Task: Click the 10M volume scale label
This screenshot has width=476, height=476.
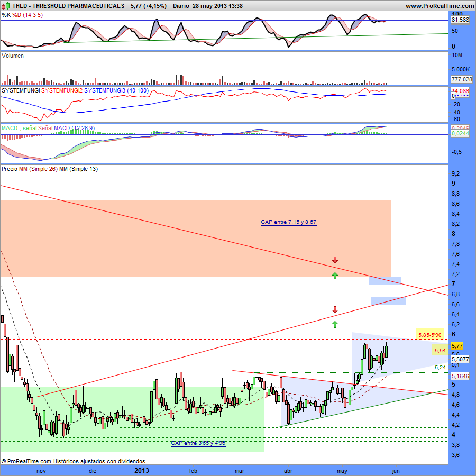Action: 457,55
